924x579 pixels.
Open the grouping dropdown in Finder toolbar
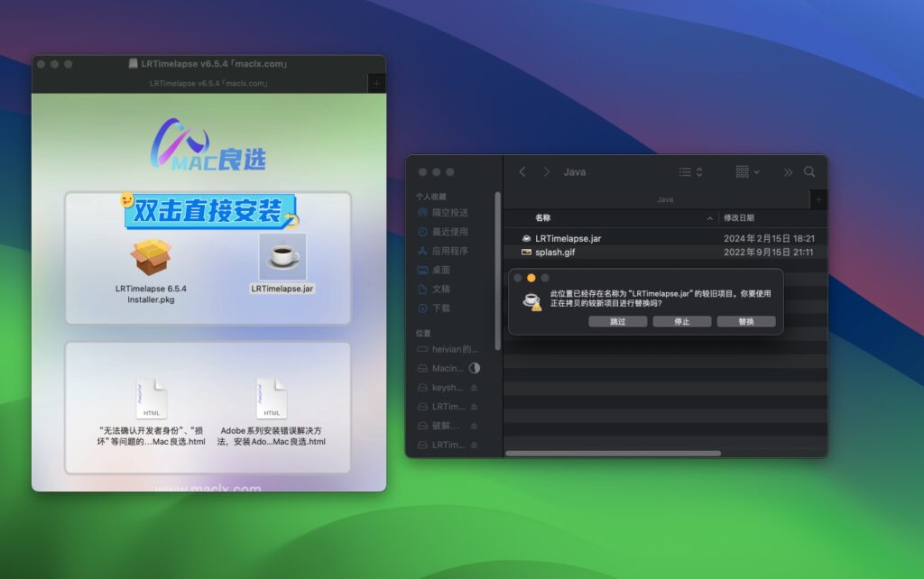[750, 171]
